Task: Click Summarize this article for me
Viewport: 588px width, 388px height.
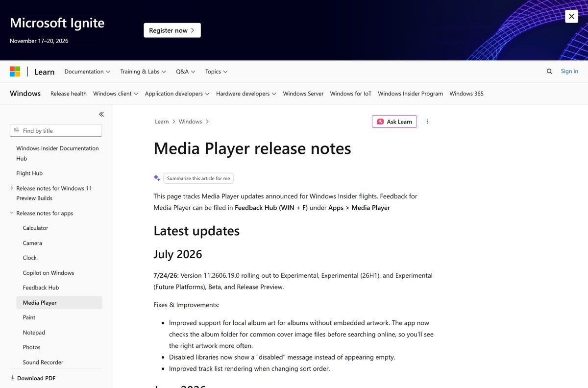Action: 198,178
